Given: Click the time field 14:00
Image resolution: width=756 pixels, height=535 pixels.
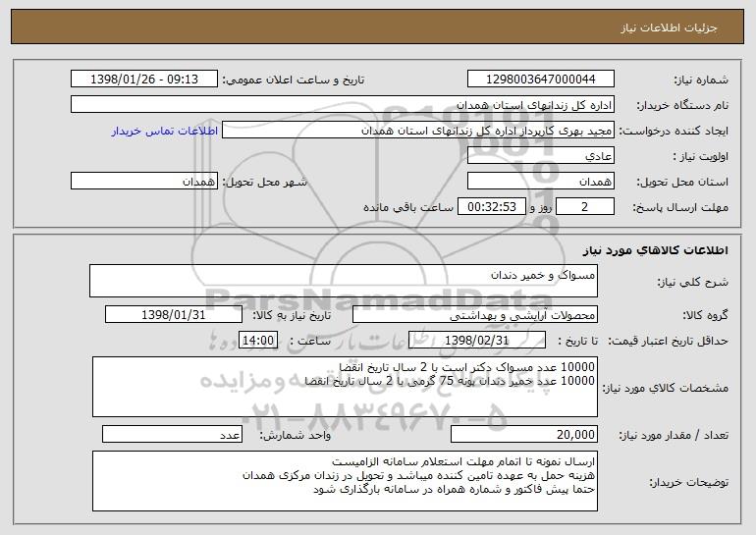Looking at the screenshot, I should pos(258,341).
